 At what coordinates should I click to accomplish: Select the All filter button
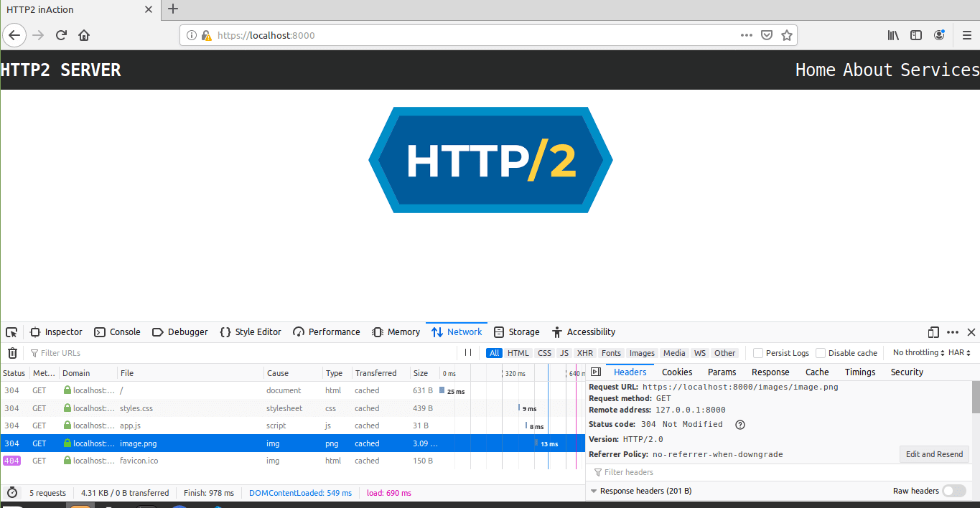click(x=494, y=353)
